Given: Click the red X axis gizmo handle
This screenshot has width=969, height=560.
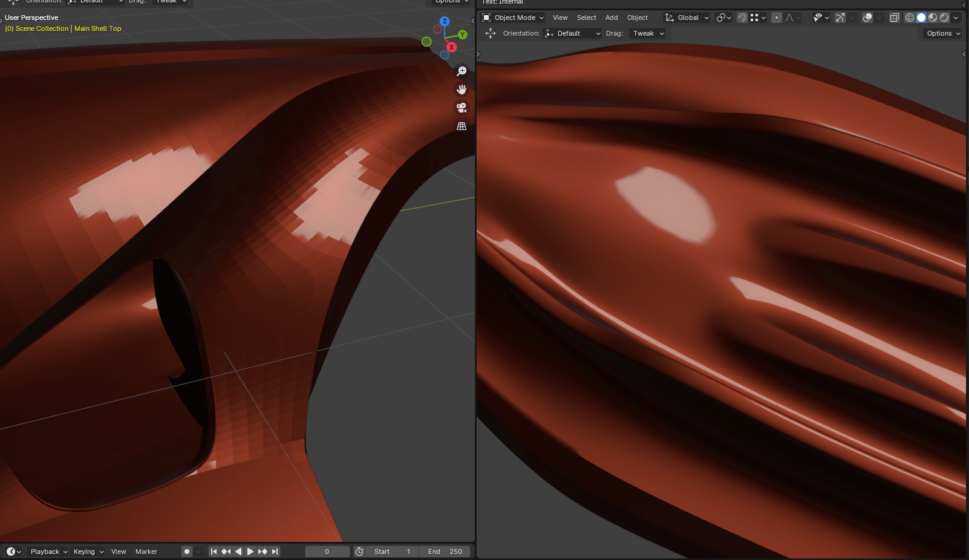Looking at the screenshot, I should pyautogui.click(x=451, y=47).
